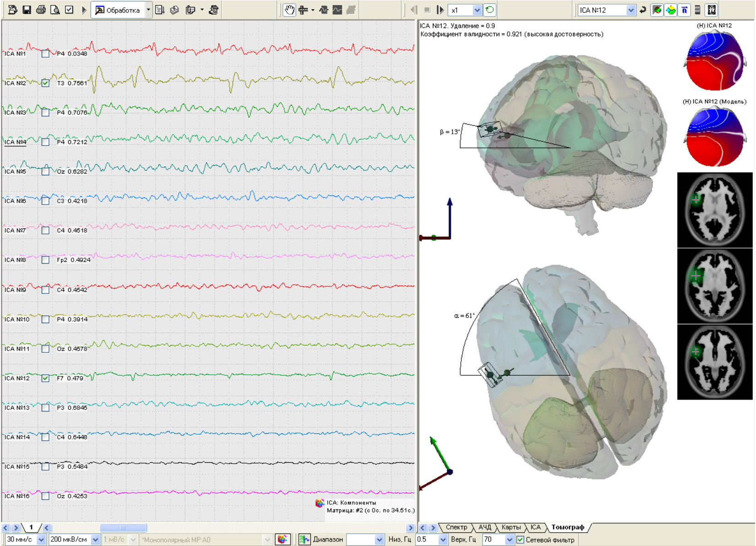Click the MRI slices view icon
756x546 pixels.
coord(711,10)
